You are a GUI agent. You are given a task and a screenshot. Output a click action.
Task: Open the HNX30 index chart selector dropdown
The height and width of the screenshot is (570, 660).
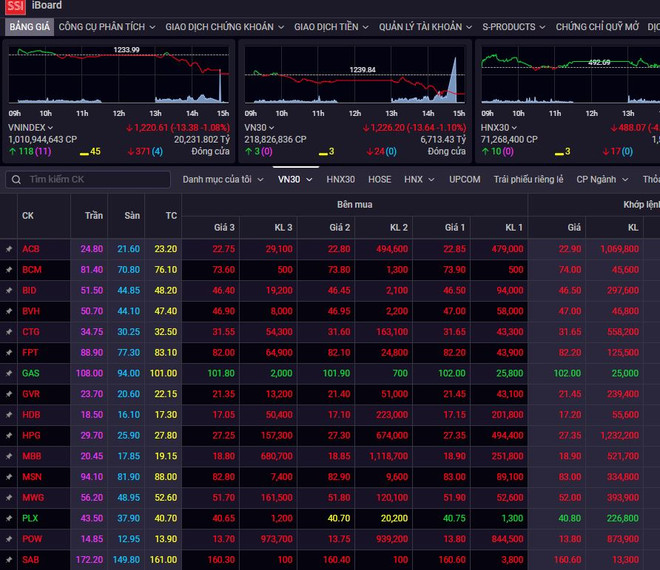coord(499,128)
